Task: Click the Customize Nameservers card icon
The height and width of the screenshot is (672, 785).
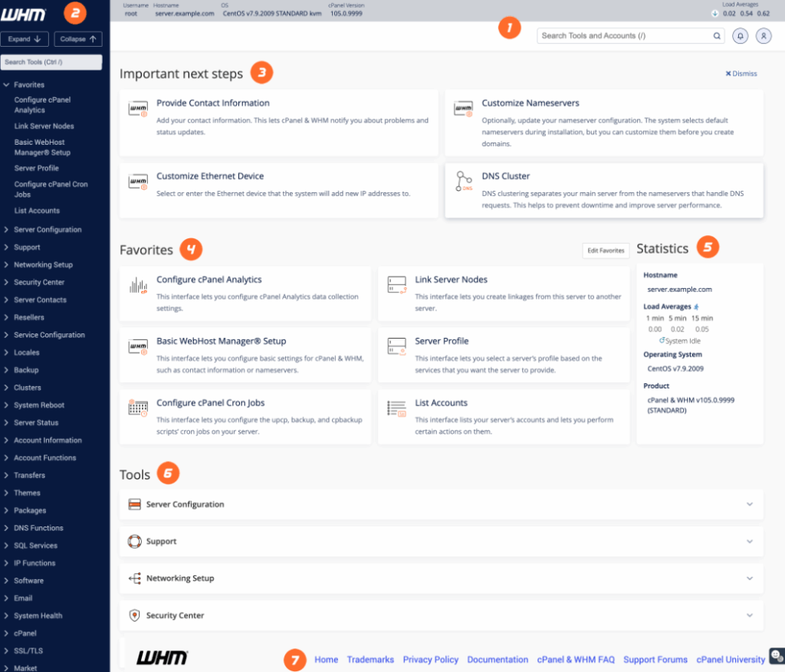Action: click(463, 109)
